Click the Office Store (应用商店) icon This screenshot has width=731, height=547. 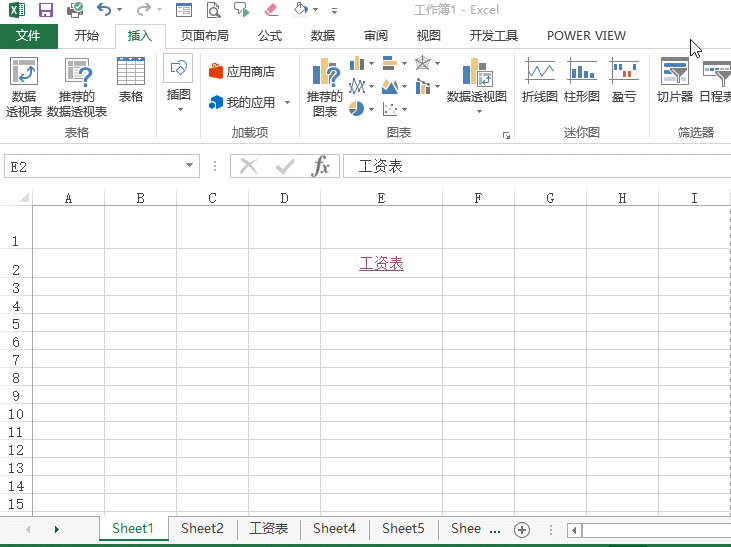(217, 72)
